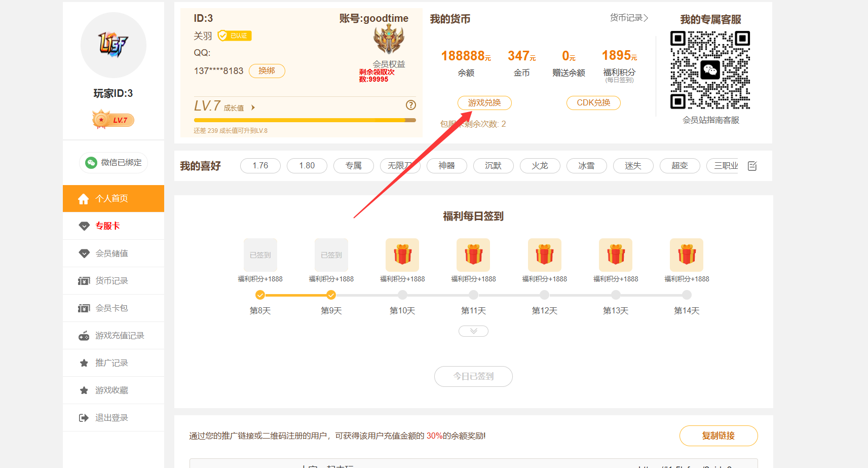
Task: Go to 会员储值 in the sidebar
Action: coord(114,253)
